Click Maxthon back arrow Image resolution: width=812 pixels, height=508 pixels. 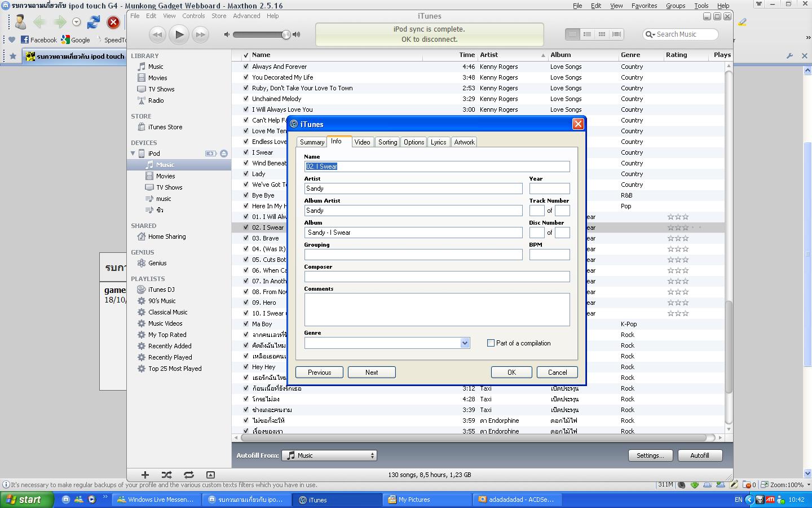[x=39, y=22]
